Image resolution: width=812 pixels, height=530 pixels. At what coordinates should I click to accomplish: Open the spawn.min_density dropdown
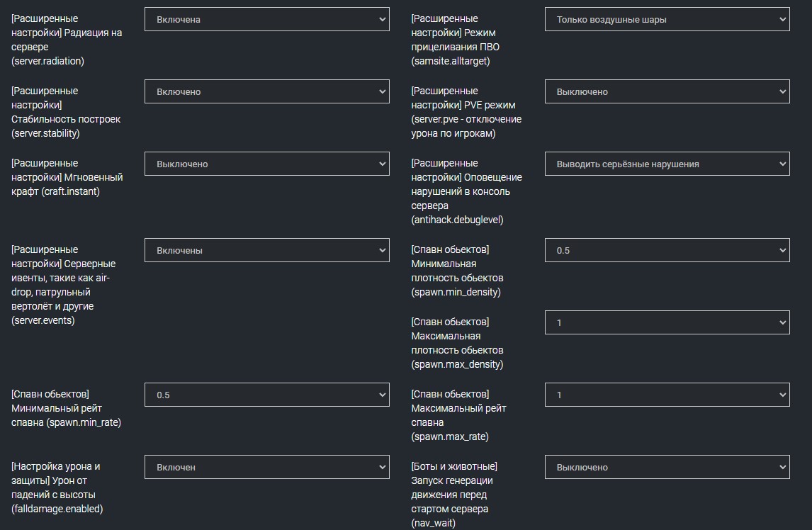[667, 249]
